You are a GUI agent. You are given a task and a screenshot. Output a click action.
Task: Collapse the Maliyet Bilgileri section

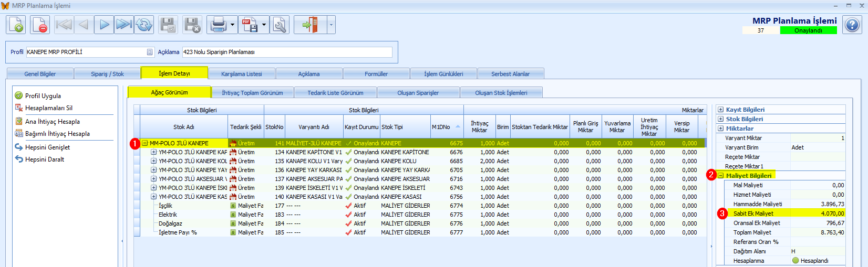coord(720,176)
